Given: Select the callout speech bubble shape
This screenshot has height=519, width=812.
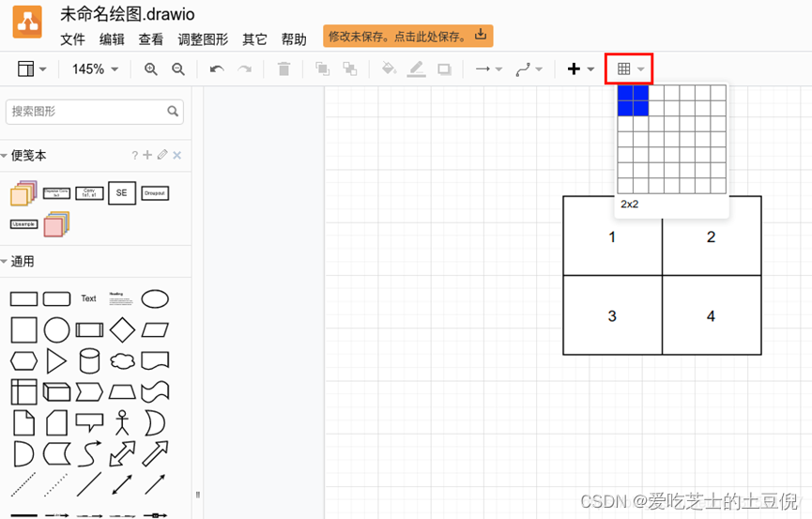Looking at the screenshot, I should click(x=89, y=422).
